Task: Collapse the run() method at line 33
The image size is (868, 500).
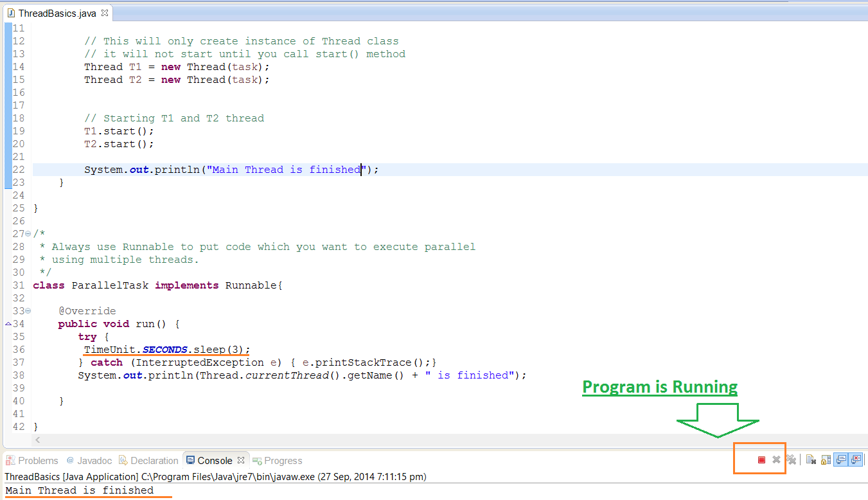Action: point(26,310)
